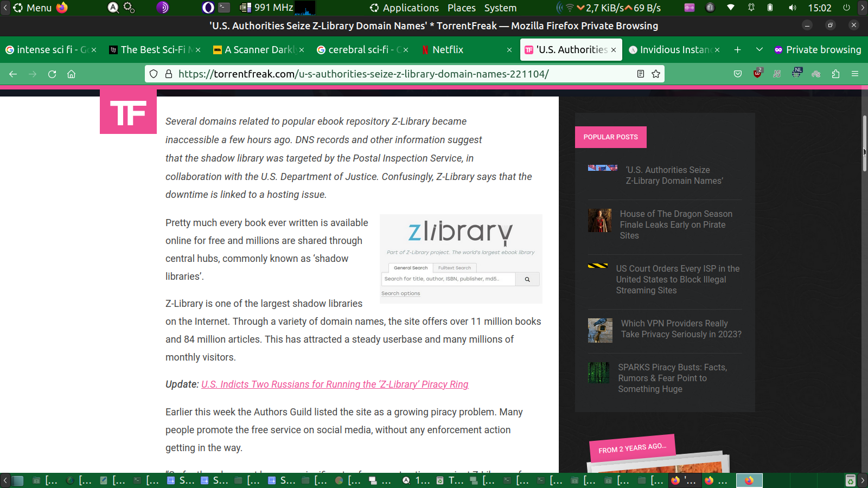Open the trash icon in the bottom panel
The height and width of the screenshot is (488, 868).
(851, 480)
